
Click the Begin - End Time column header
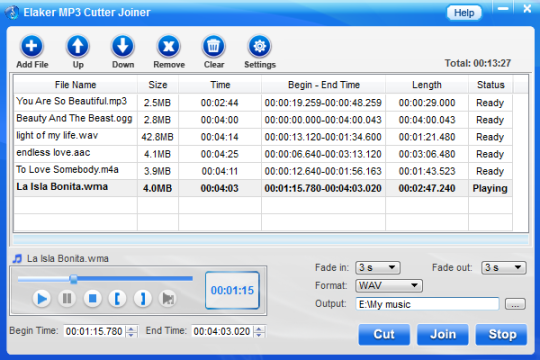(x=323, y=85)
